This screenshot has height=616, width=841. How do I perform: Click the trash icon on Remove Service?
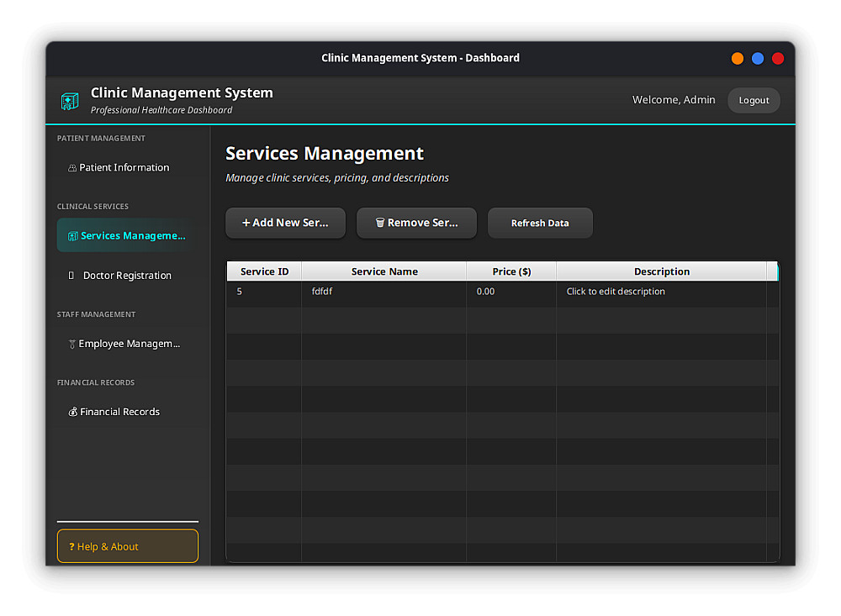[380, 224]
